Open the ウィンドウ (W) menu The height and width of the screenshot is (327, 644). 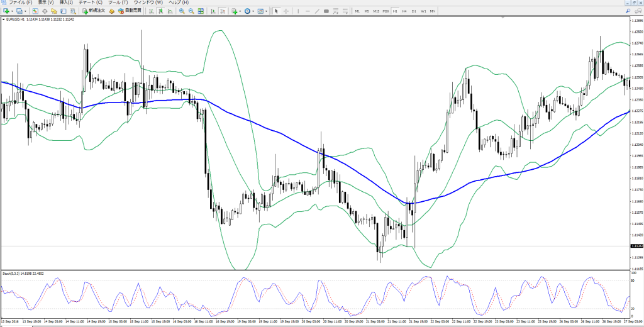[148, 3]
